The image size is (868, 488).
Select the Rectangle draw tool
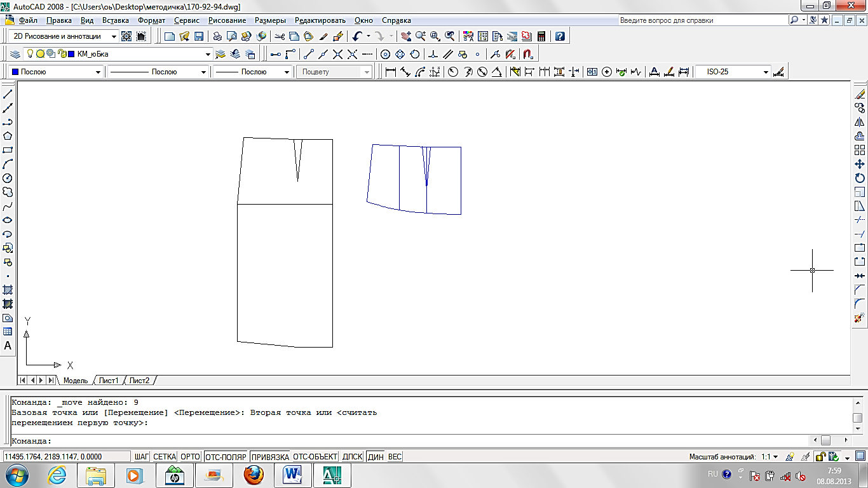click(x=8, y=150)
